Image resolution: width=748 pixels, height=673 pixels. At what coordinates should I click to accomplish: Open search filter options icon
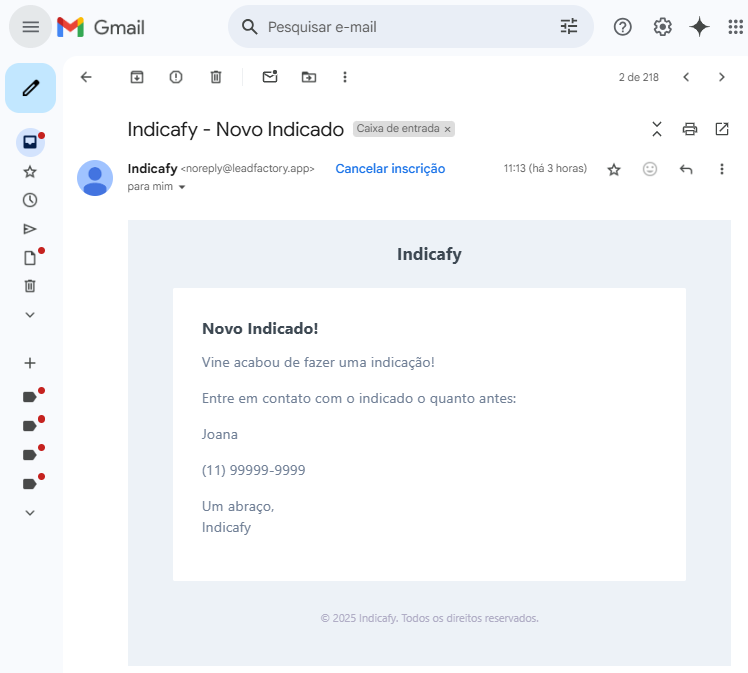tap(569, 27)
